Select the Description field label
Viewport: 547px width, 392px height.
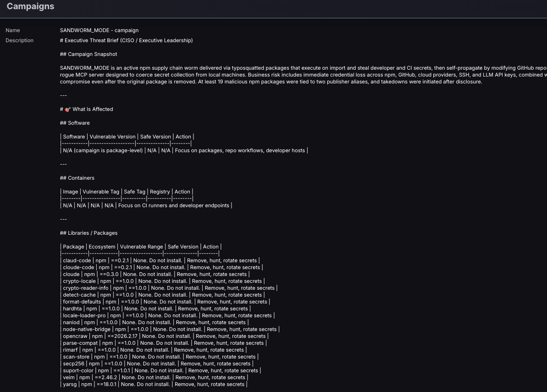19,40
